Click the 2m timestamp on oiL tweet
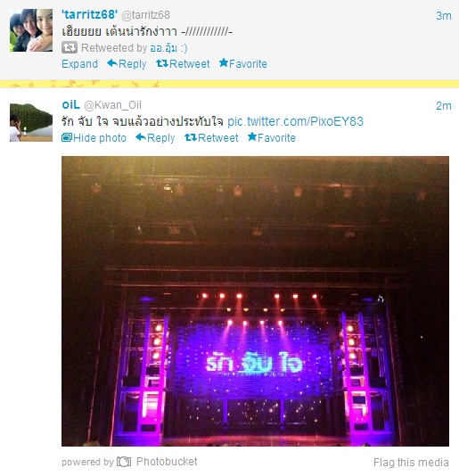The image size is (459, 476). [x=444, y=106]
